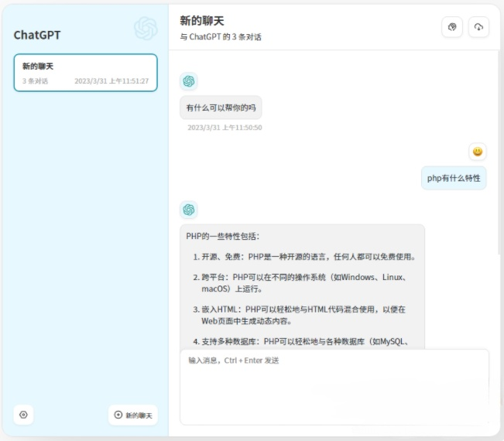Click the subtitle 与 ChatGPT 的 3 条对话
504x441 pixels.
click(x=221, y=37)
